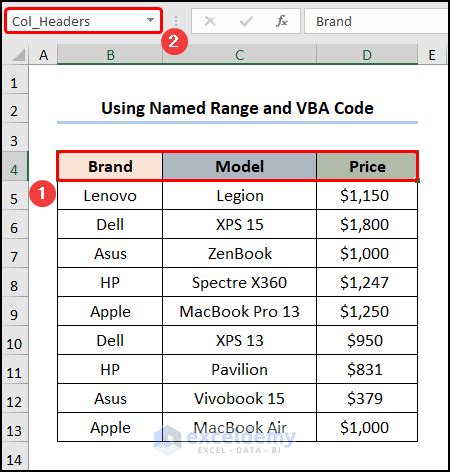Click the $831 price cell
Viewport: 450px width, 472px height.
coord(367,369)
